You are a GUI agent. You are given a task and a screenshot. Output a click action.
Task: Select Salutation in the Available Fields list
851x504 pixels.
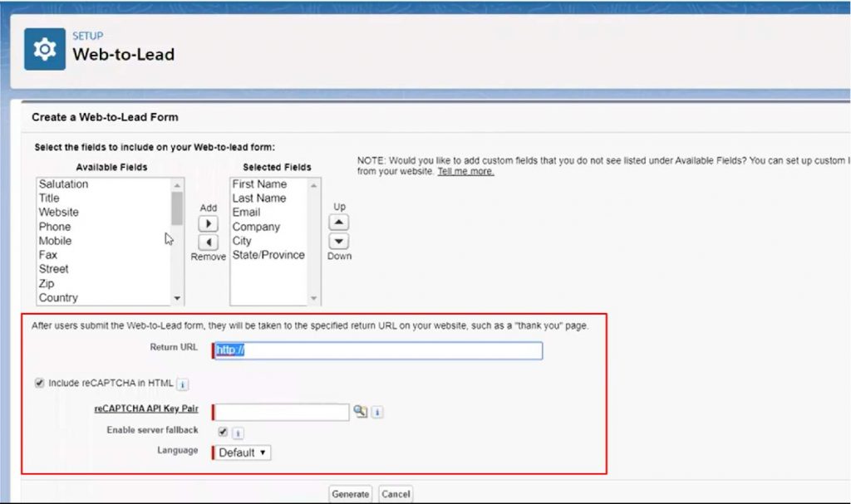tap(66, 183)
